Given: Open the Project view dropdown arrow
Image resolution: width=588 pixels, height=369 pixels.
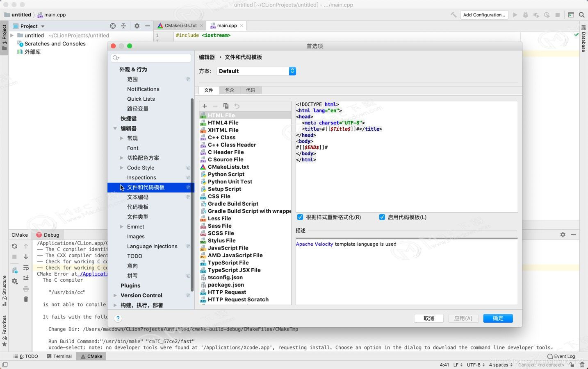Looking at the screenshot, I should coord(43,26).
